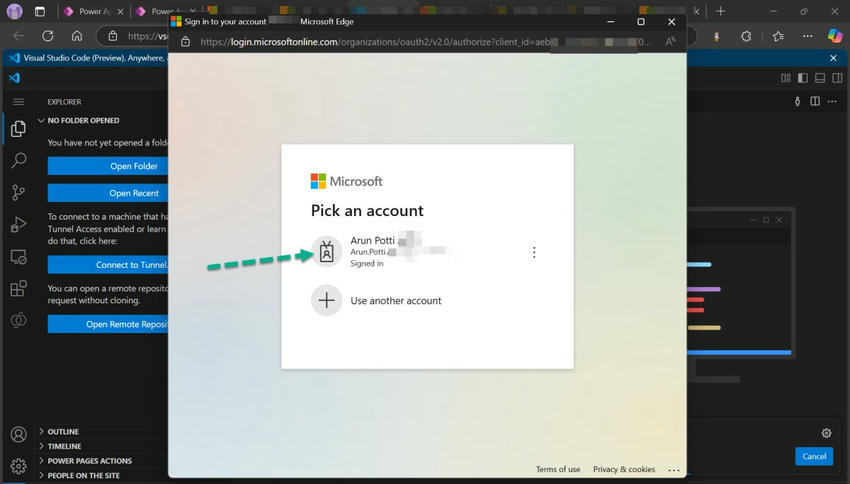This screenshot has width=850, height=484.
Task: Refresh the main Edge browser page
Action: pyautogui.click(x=48, y=36)
